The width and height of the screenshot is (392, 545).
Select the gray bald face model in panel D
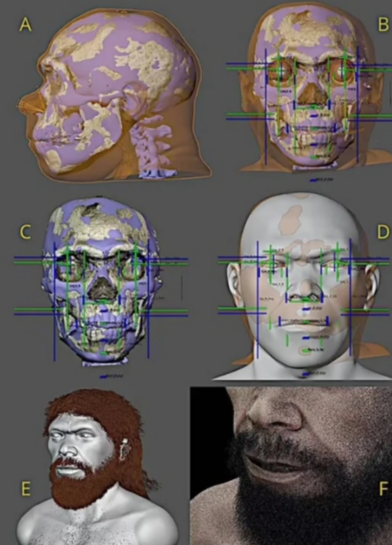(x=303, y=287)
